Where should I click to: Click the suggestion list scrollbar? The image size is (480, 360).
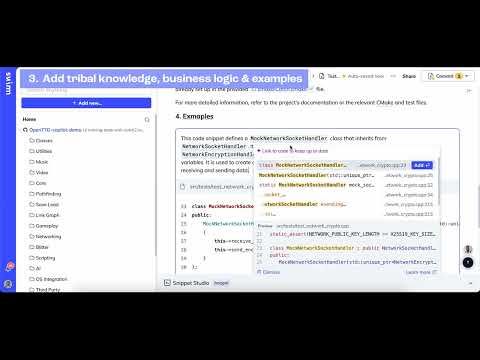(439, 182)
